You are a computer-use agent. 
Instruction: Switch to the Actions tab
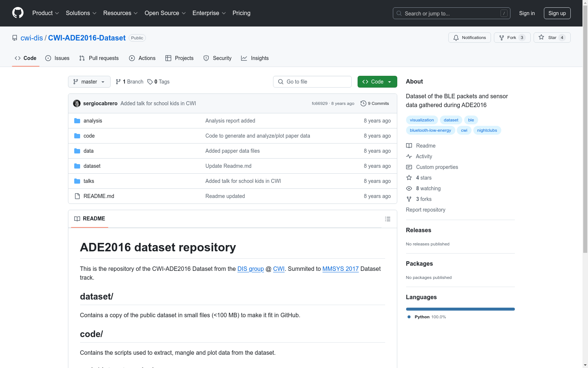142,58
